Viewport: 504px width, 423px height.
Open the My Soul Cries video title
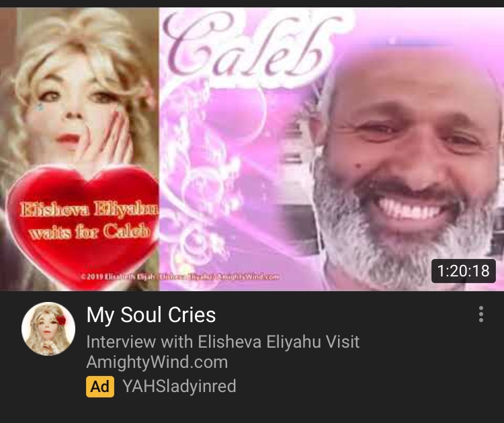[151, 315]
